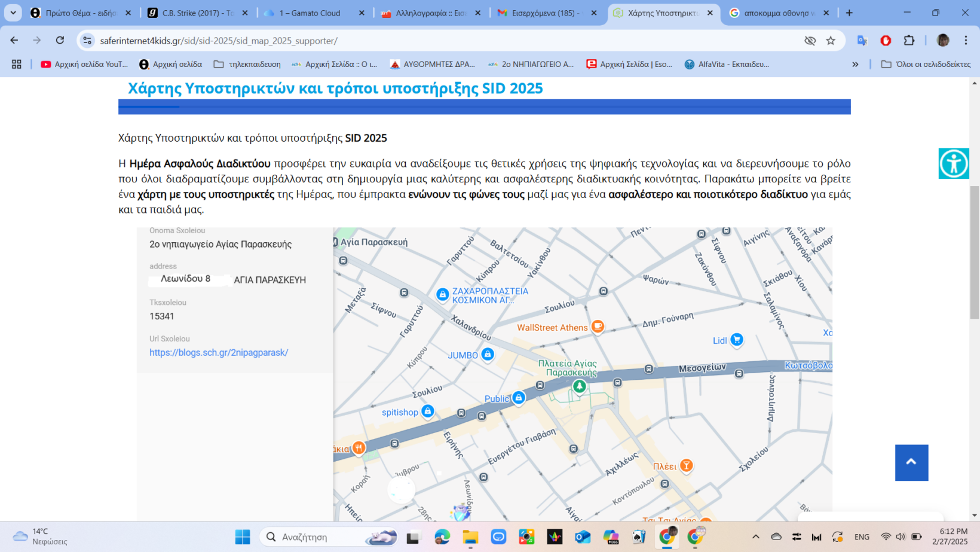Reload the current page

[x=60, y=41]
